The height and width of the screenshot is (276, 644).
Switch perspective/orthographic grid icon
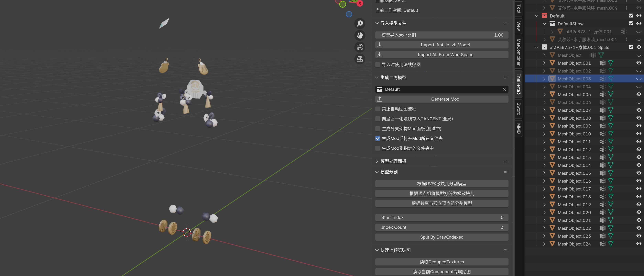(359, 59)
